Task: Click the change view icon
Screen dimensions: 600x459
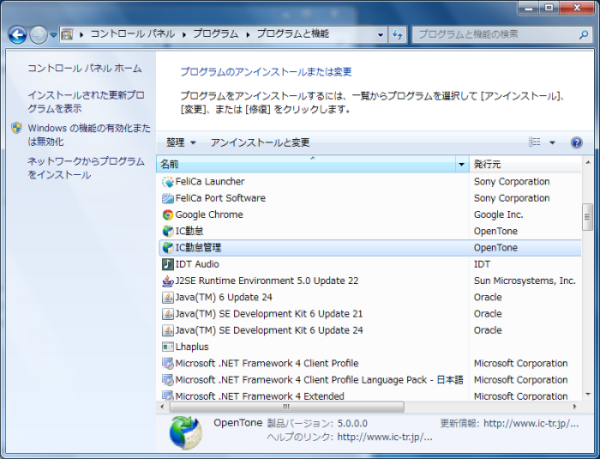Action: click(x=535, y=142)
